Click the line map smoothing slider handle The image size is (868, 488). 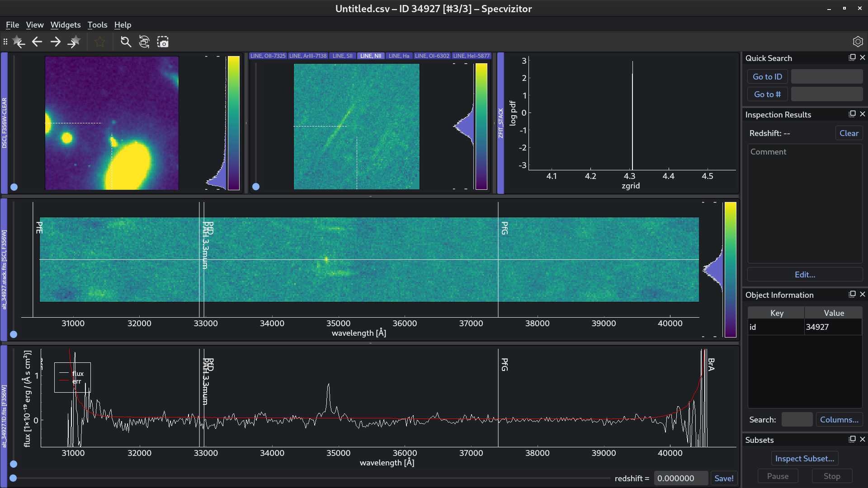pos(256,187)
